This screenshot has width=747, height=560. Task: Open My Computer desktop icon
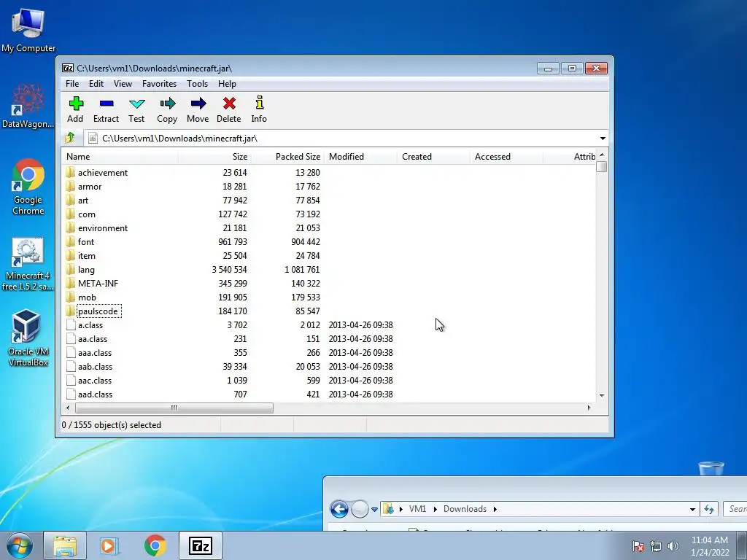pyautogui.click(x=28, y=31)
